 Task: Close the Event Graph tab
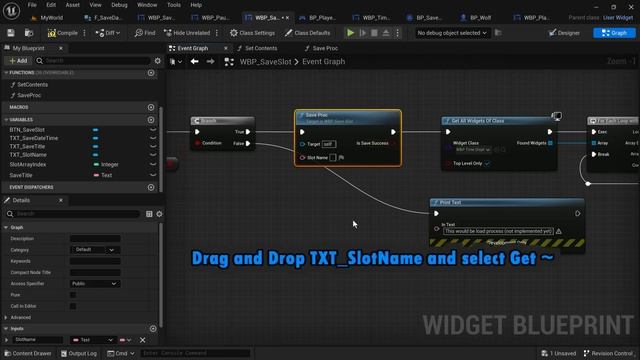click(226, 48)
